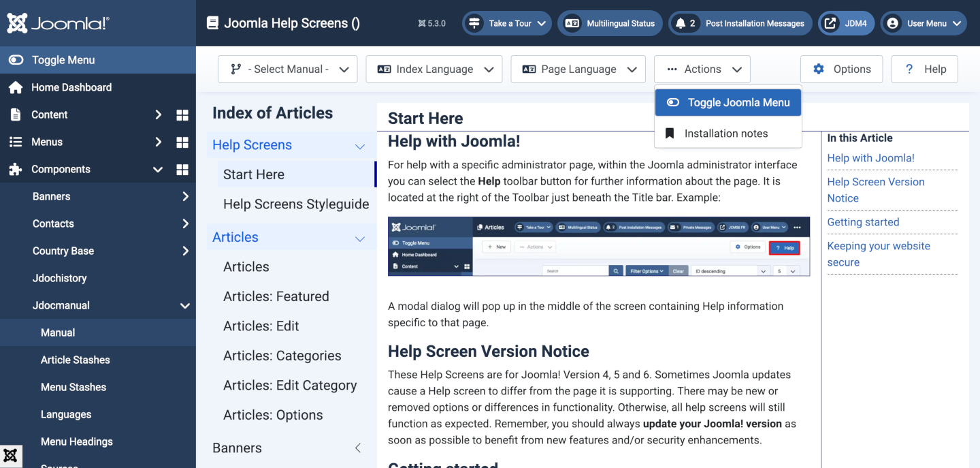Click the external link icon on JDM4

click(830, 23)
